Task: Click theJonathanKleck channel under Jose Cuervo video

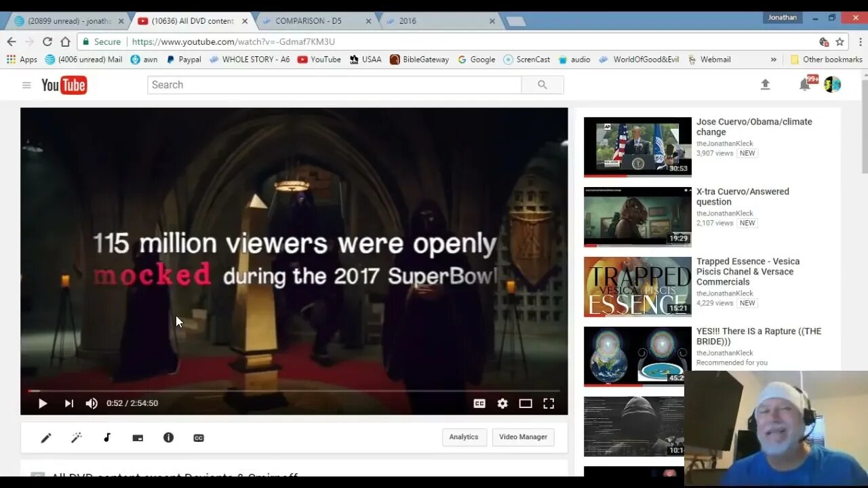Action: coord(724,144)
